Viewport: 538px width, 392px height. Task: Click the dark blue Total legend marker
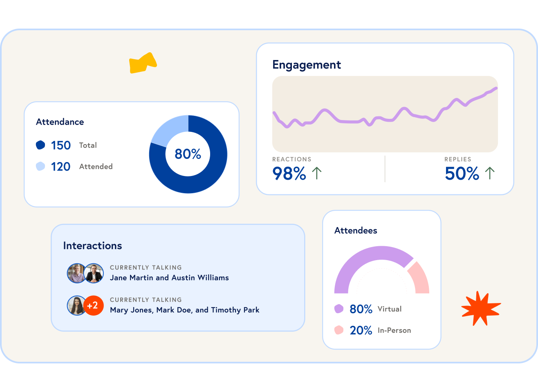click(40, 145)
